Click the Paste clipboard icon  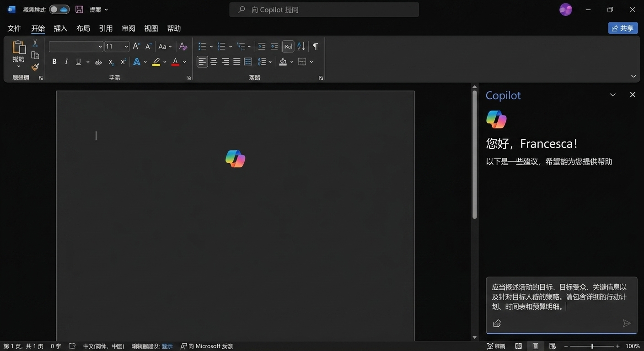(x=19, y=47)
